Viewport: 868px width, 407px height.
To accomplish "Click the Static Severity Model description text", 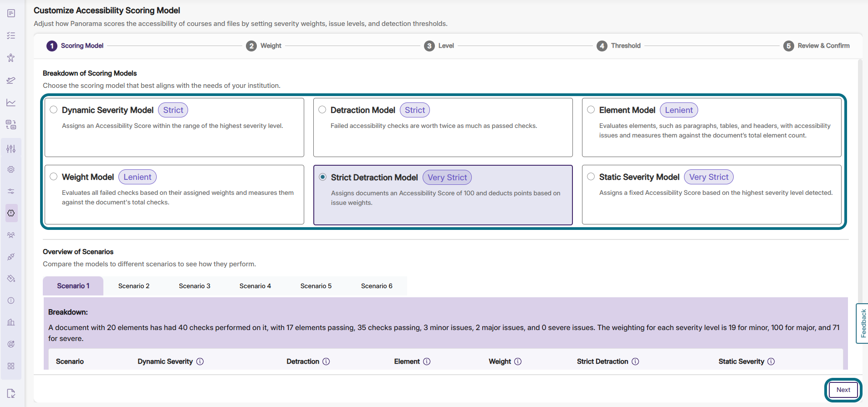I will coord(716,193).
